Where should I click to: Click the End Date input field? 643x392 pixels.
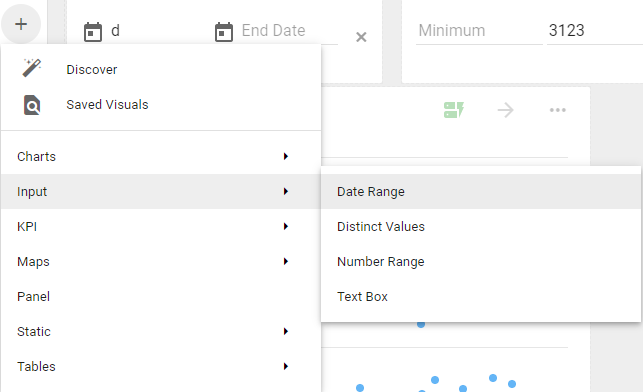[289, 31]
